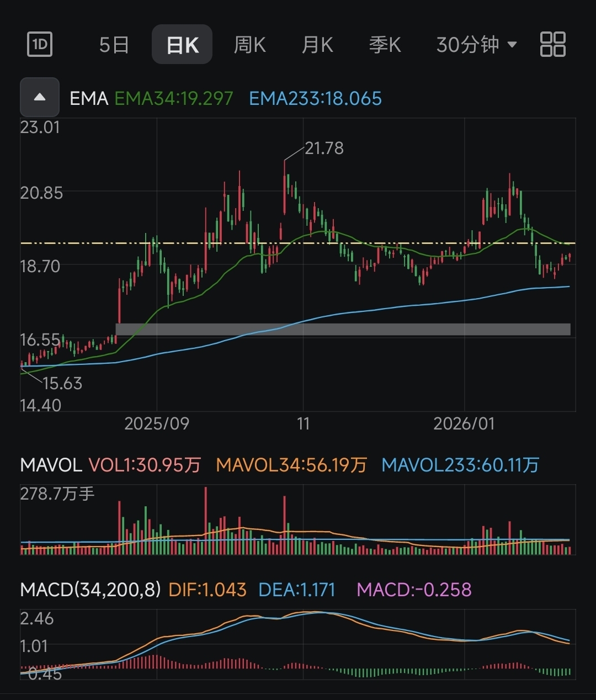Image resolution: width=596 pixels, height=700 pixels.
Task: Tap the 15.63 low price marker
Action: pyautogui.click(x=62, y=383)
